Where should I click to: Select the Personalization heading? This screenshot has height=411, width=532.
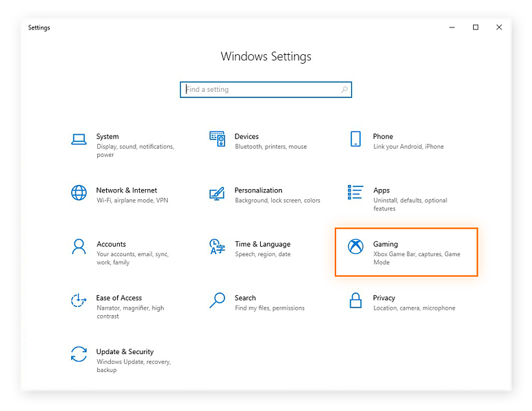click(259, 190)
